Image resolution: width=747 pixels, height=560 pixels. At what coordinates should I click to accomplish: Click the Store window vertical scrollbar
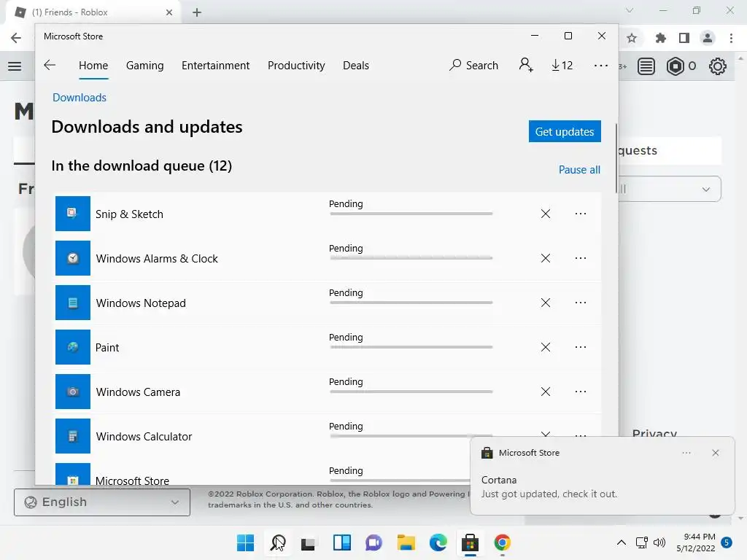click(616, 157)
